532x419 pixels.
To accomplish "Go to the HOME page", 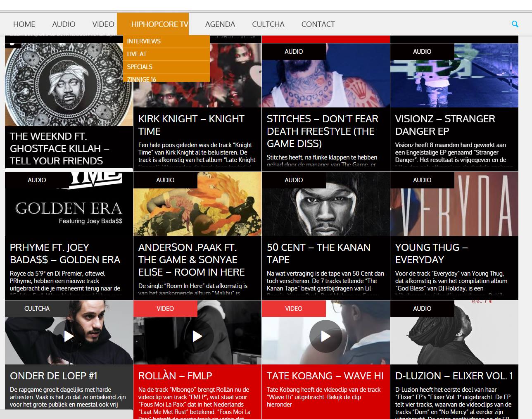I will point(24,24).
